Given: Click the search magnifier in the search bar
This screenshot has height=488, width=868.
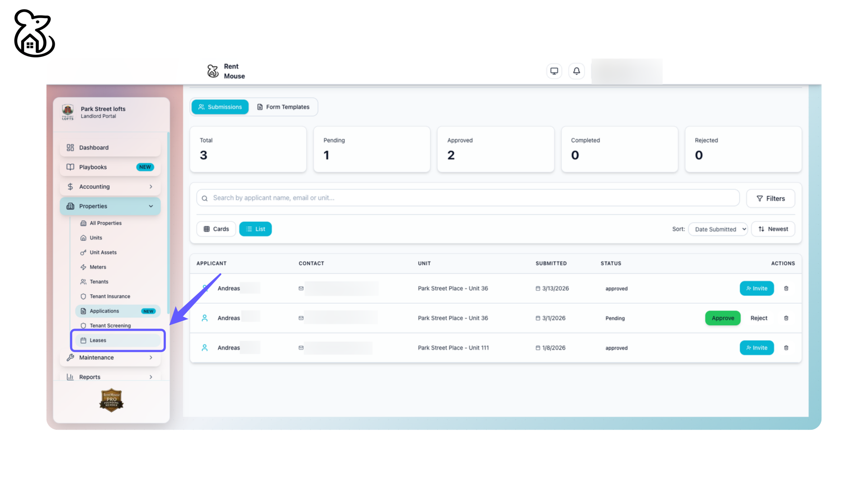Looking at the screenshot, I should pyautogui.click(x=205, y=198).
